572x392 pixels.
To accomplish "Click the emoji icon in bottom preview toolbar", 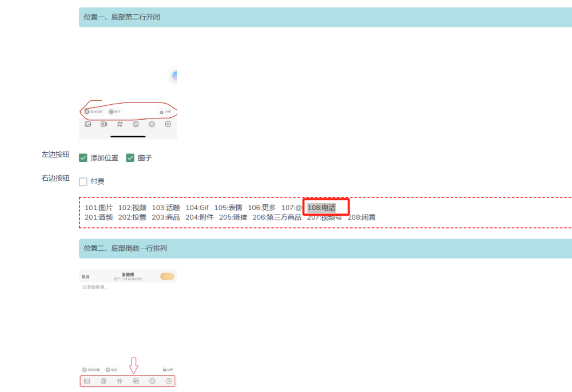I will (152, 381).
